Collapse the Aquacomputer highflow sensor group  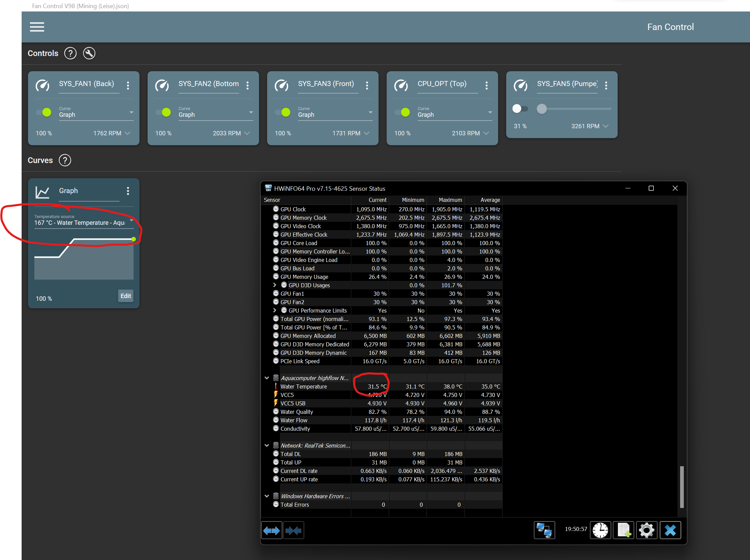267,378
